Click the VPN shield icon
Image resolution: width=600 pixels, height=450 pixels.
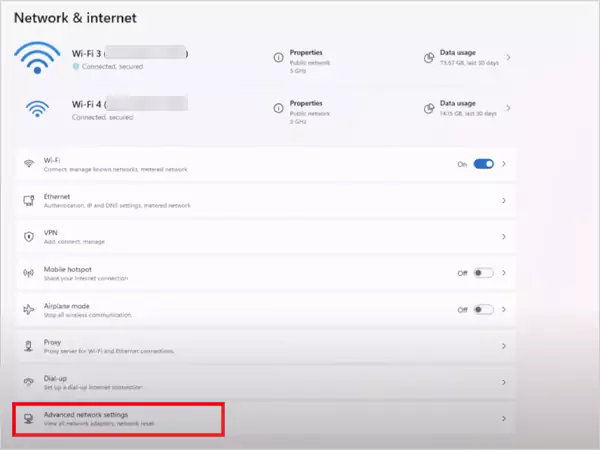29,237
